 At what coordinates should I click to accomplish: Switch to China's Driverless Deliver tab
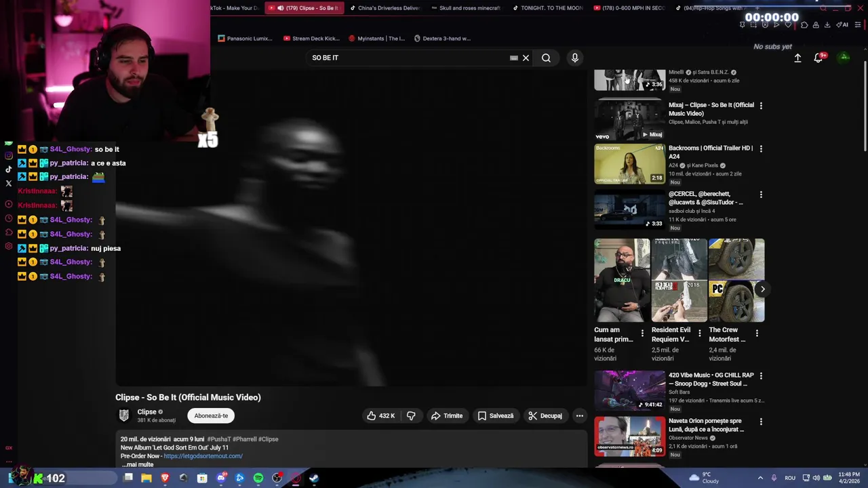point(384,8)
